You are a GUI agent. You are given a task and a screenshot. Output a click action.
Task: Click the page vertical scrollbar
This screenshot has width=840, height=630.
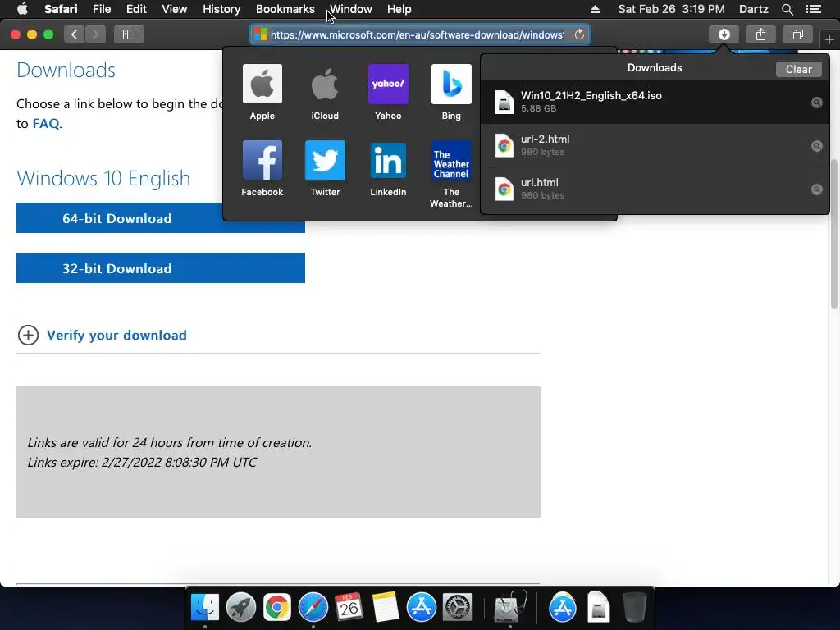coord(834,234)
